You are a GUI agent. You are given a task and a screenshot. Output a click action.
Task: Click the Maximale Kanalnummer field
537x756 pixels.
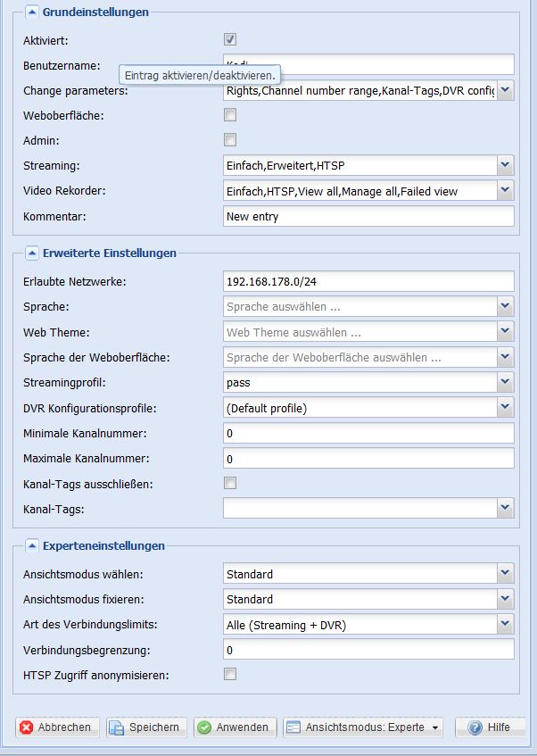pos(368,459)
